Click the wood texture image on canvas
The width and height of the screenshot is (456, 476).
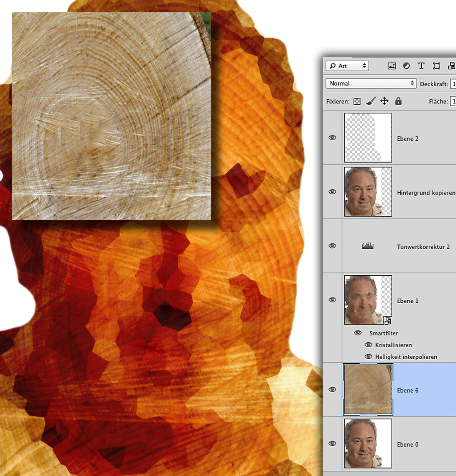click(x=112, y=115)
